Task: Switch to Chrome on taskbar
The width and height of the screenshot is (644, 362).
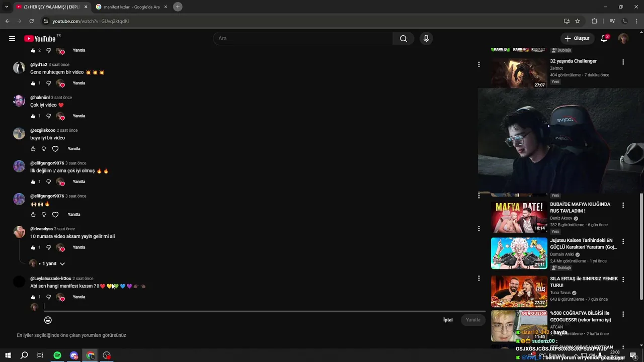Action: 91,355
